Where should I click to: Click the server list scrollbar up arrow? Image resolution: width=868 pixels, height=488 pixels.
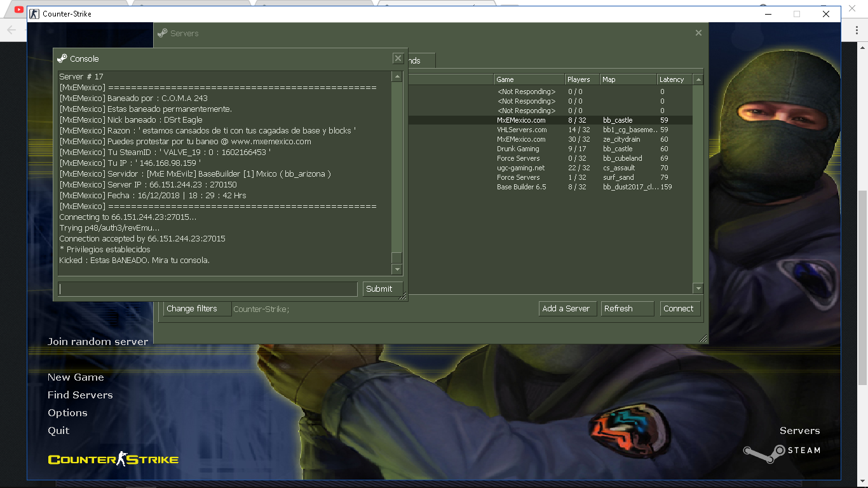coord(698,79)
